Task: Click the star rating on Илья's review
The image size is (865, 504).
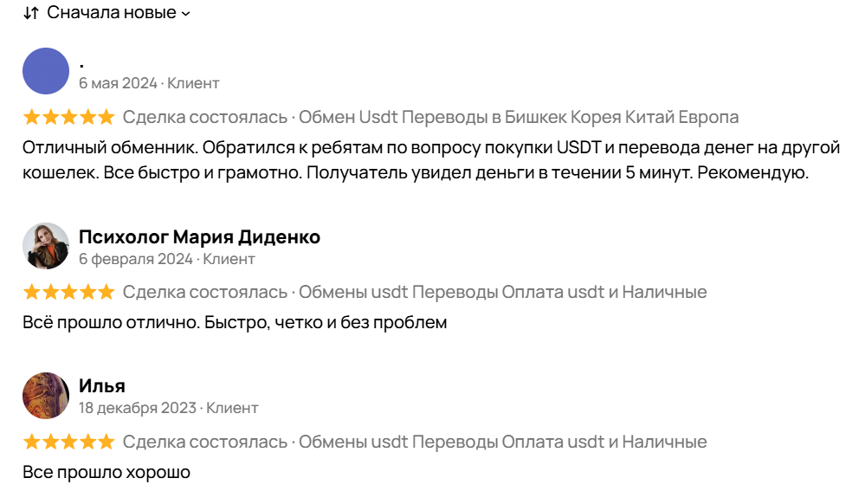Action: 68,442
